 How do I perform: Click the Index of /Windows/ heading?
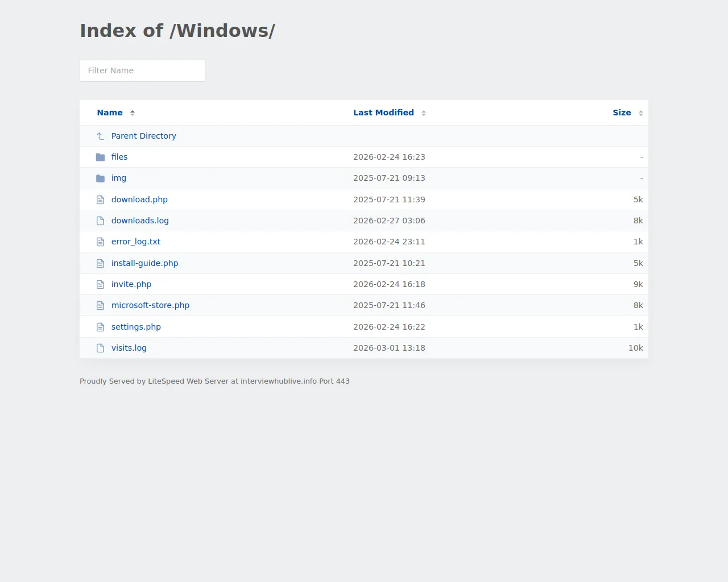(x=177, y=31)
